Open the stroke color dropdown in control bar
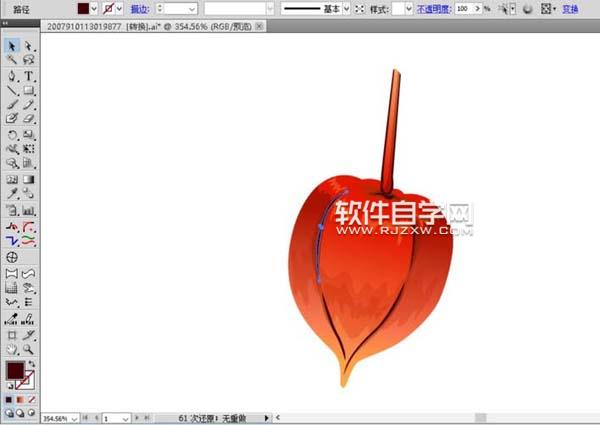The height and width of the screenshot is (425, 600). tap(119, 8)
